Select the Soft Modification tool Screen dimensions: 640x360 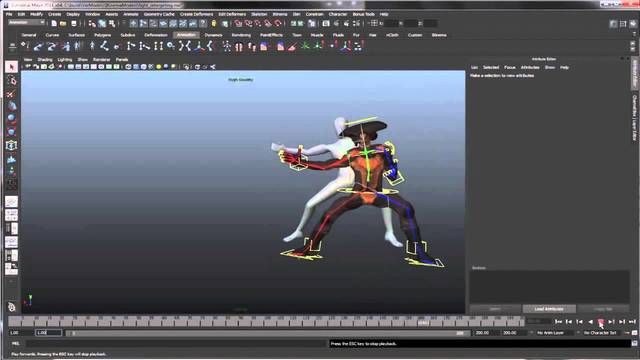(x=11, y=159)
